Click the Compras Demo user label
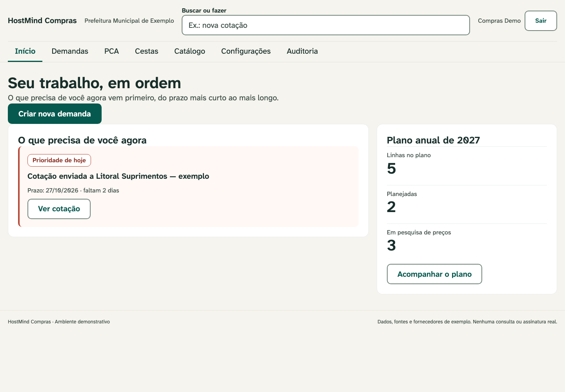Screen dimensions: 565x392 coord(499,21)
